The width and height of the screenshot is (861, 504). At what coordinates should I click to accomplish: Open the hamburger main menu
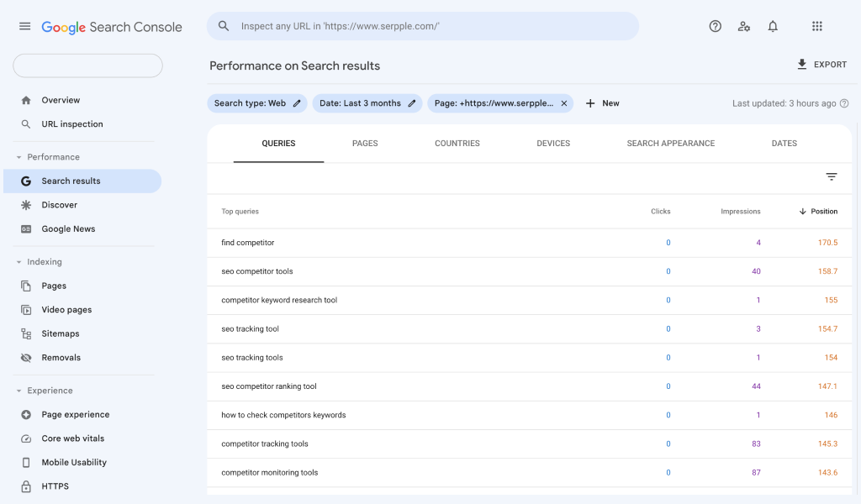[24, 26]
